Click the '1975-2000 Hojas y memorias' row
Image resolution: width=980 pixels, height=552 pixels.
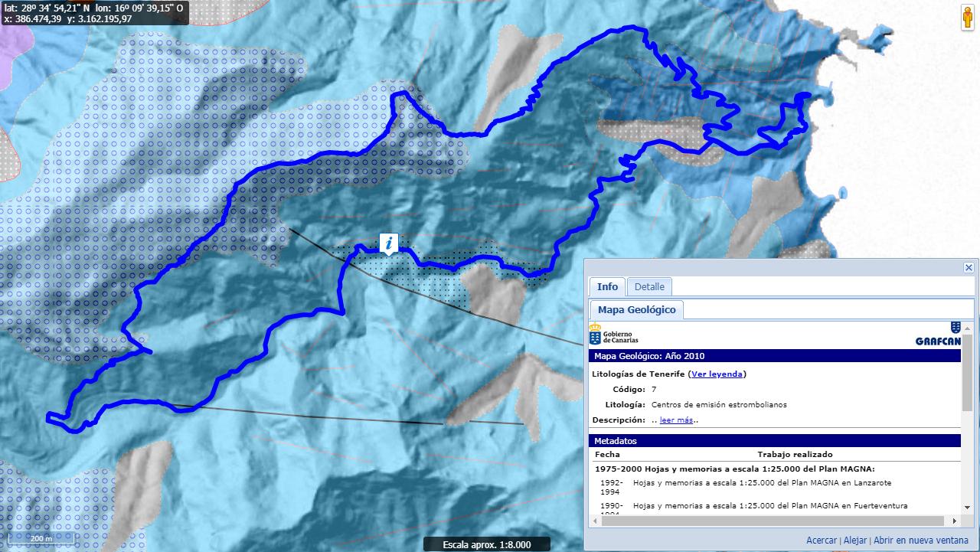tap(734, 469)
